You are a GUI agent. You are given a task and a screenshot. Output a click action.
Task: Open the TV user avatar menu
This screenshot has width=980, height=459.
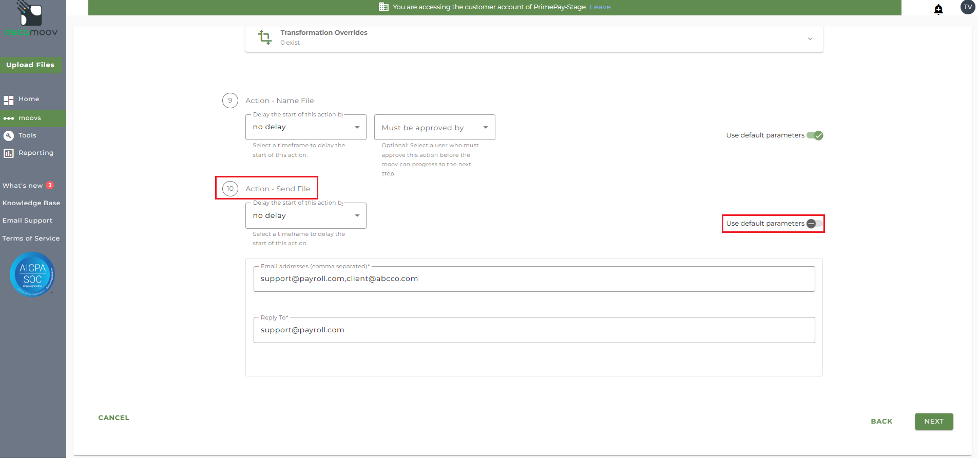(967, 7)
